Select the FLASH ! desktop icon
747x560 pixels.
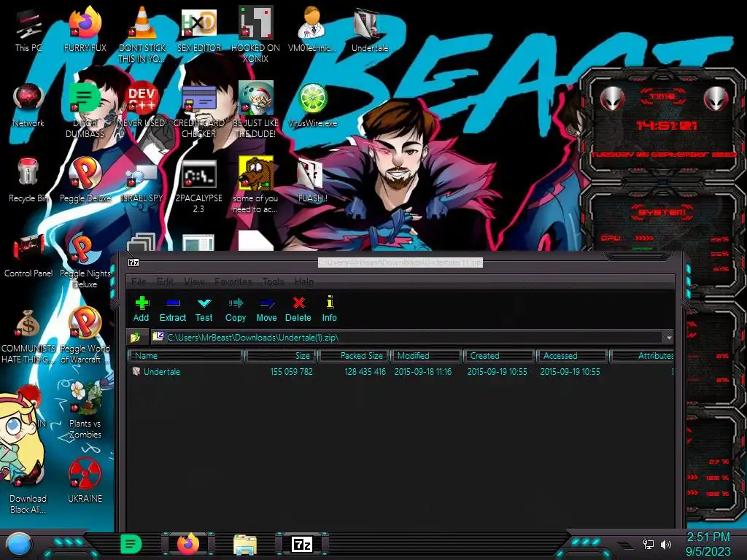(x=312, y=181)
